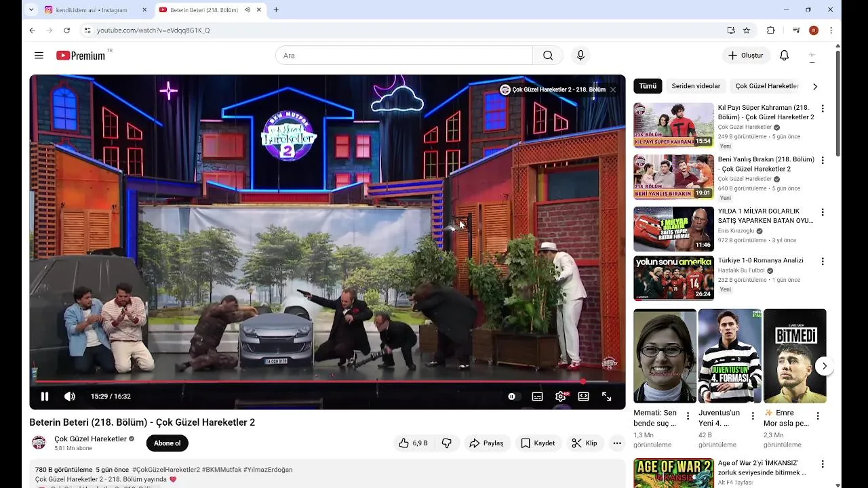The width and height of the screenshot is (868, 488).
Task: Click the #BKMMutfak hashtag
Action: [x=221, y=470]
